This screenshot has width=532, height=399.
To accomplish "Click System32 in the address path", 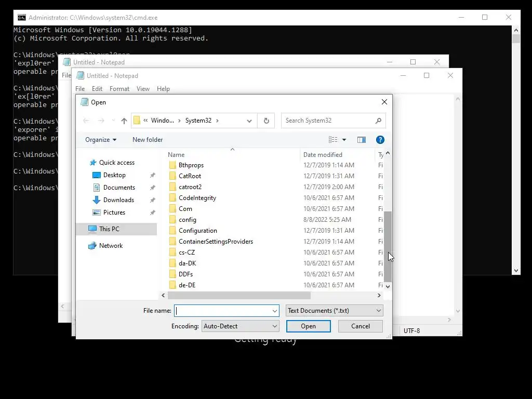I will click(x=198, y=121).
